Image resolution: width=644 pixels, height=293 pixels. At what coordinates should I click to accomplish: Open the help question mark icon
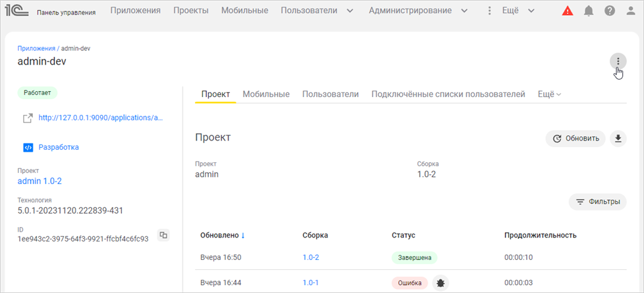610,11
